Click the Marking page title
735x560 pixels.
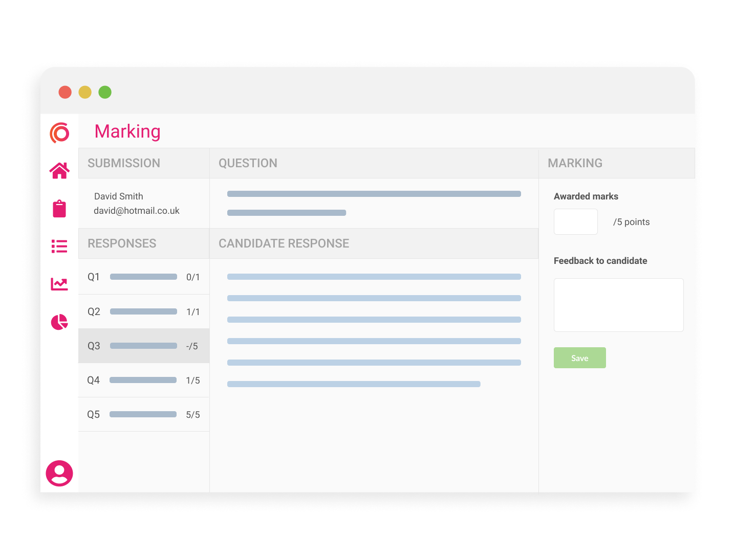coord(127,131)
